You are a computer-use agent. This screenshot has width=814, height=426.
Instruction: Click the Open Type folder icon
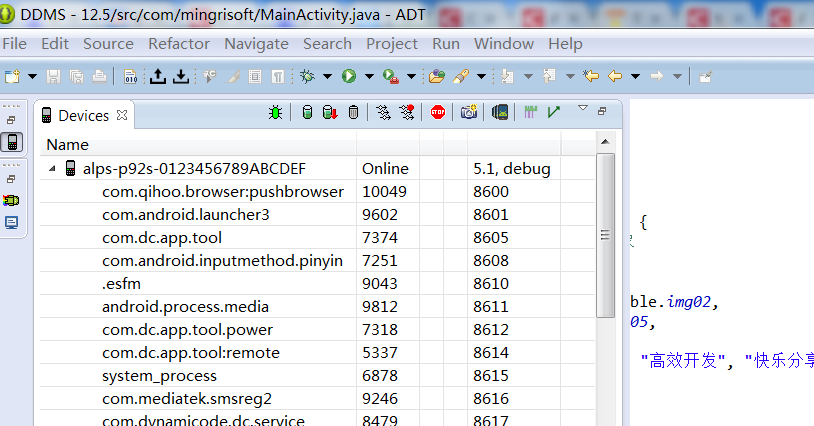coord(437,77)
